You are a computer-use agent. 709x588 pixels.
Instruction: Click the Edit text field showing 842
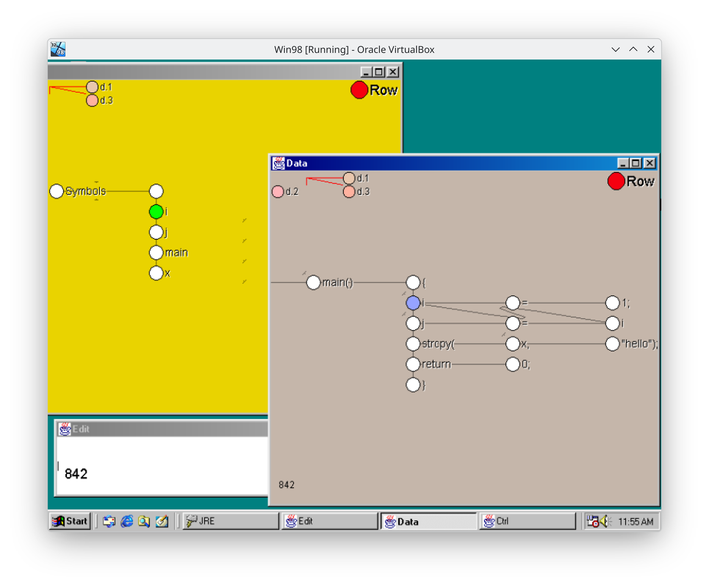[162, 466]
